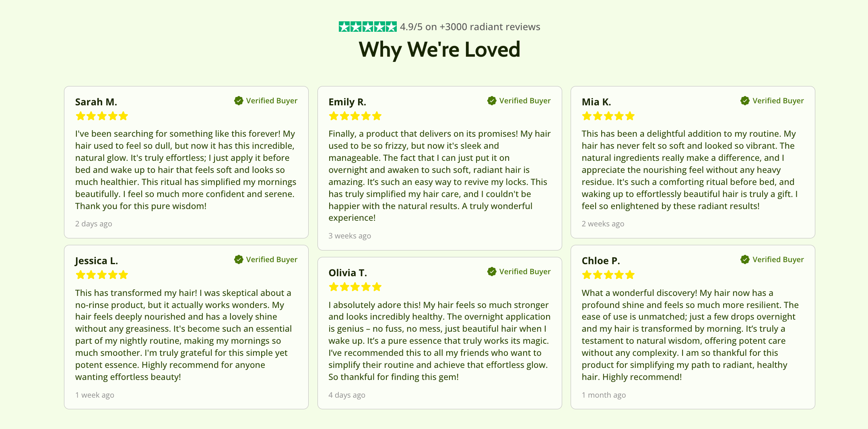The width and height of the screenshot is (868, 429).
Task: Click the yellow star rating under Mia K.
Action: click(608, 116)
